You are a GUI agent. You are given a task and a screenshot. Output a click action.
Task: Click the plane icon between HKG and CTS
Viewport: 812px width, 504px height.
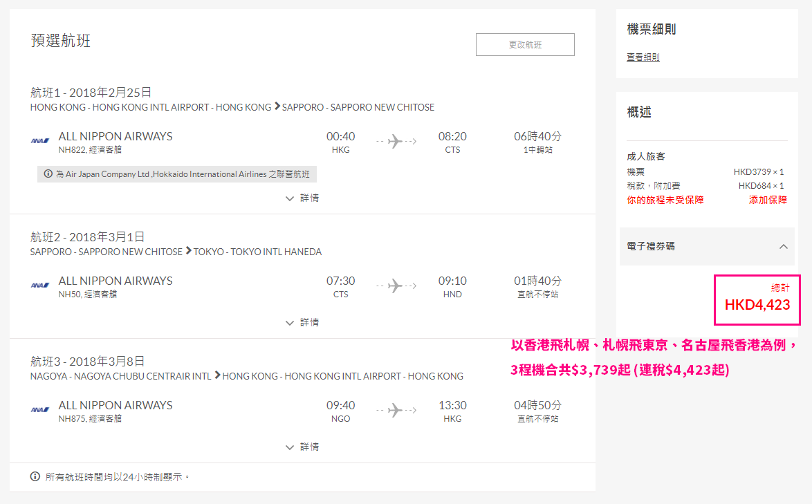[x=396, y=141]
